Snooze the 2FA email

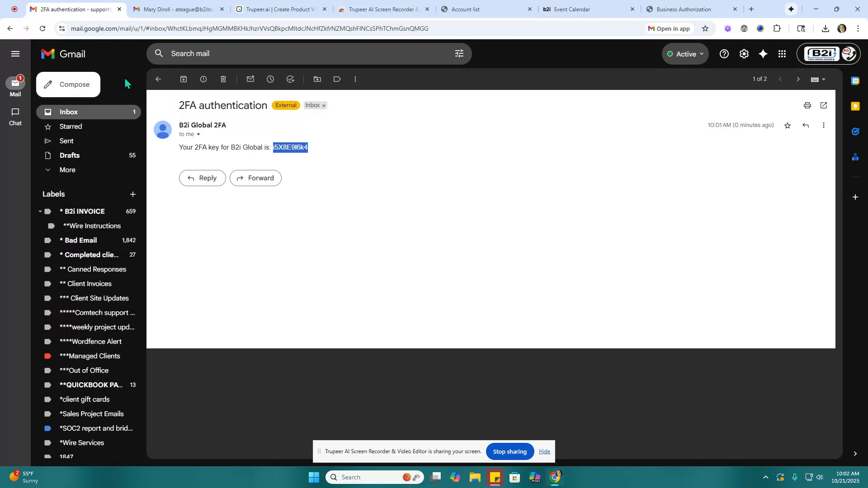(x=270, y=79)
